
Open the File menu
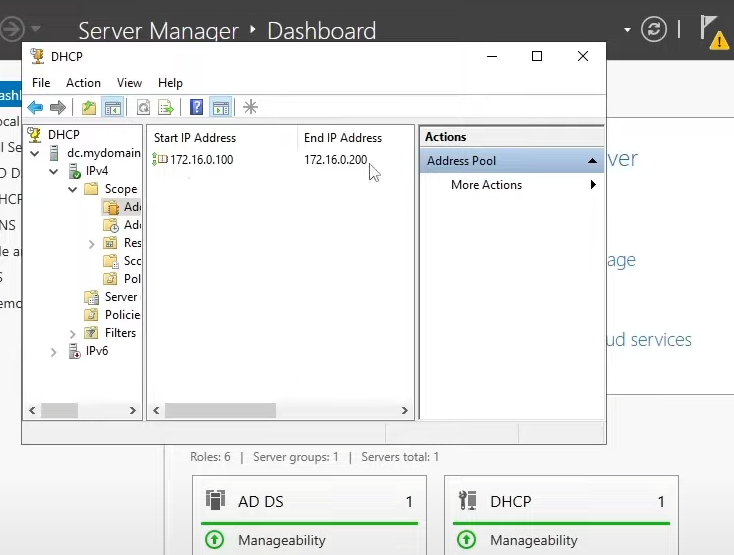[41, 83]
